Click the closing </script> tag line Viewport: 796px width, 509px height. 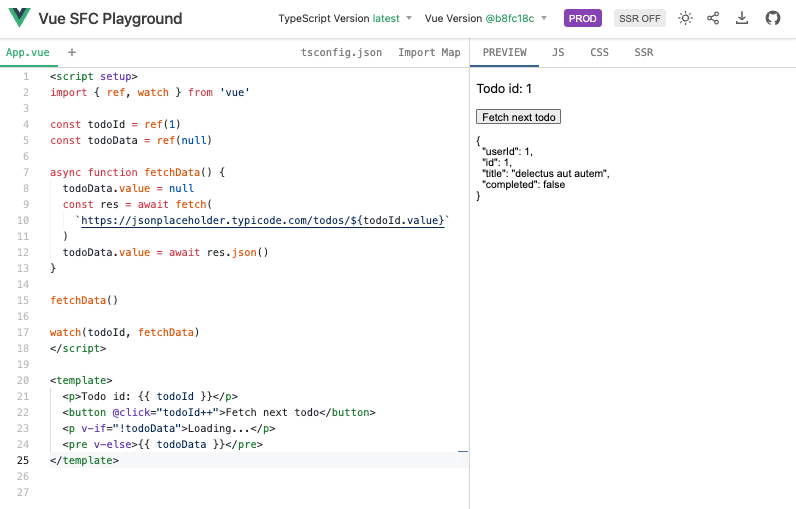pyautogui.click(x=78, y=348)
